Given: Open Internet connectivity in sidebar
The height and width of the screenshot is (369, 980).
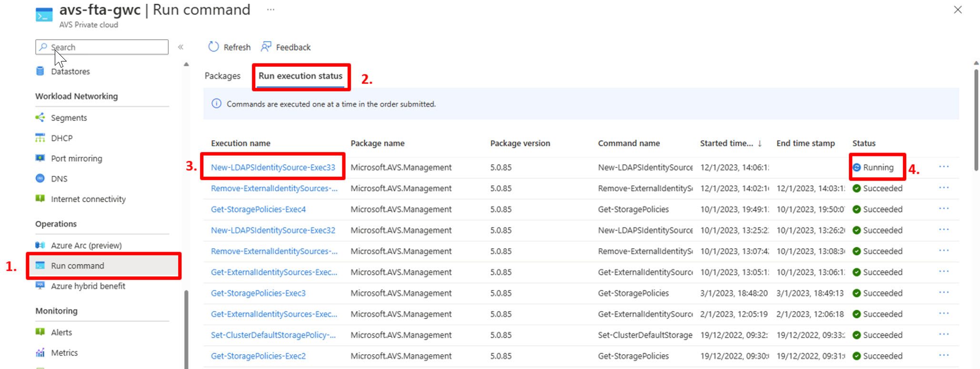Looking at the screenshot, I should [x=89, y=199].
